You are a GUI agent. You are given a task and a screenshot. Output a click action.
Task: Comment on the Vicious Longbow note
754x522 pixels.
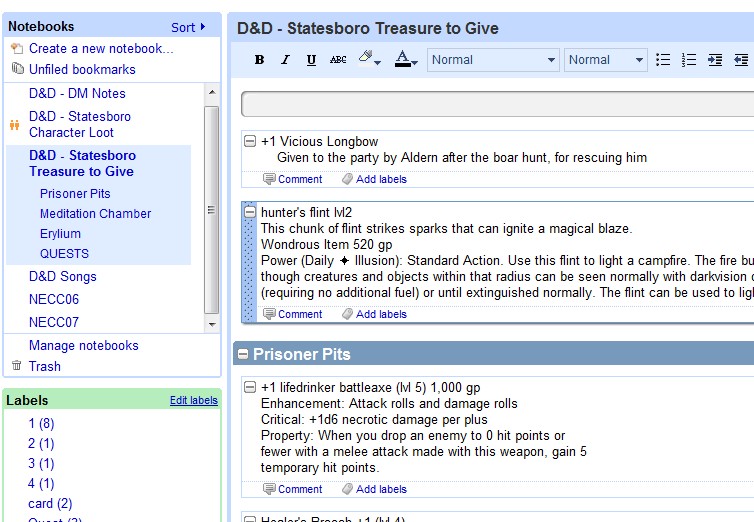(x=293, y=179)
